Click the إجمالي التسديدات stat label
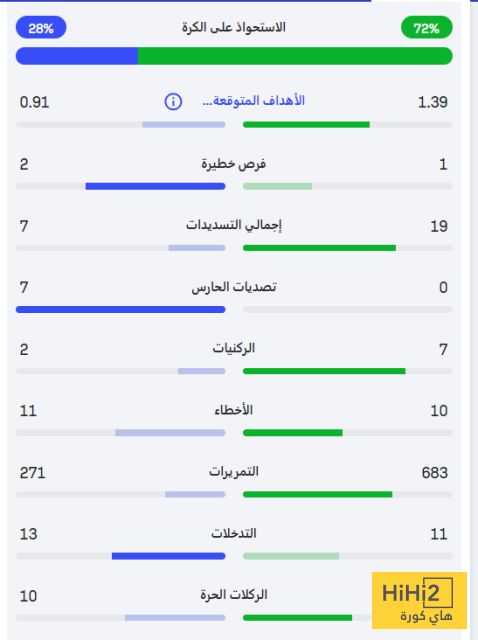Screen dimensions: 478x640 [x=234, y=225]
